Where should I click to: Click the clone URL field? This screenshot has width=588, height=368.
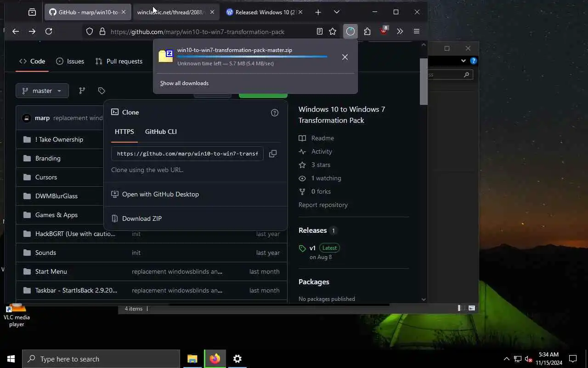pos(187,154)
